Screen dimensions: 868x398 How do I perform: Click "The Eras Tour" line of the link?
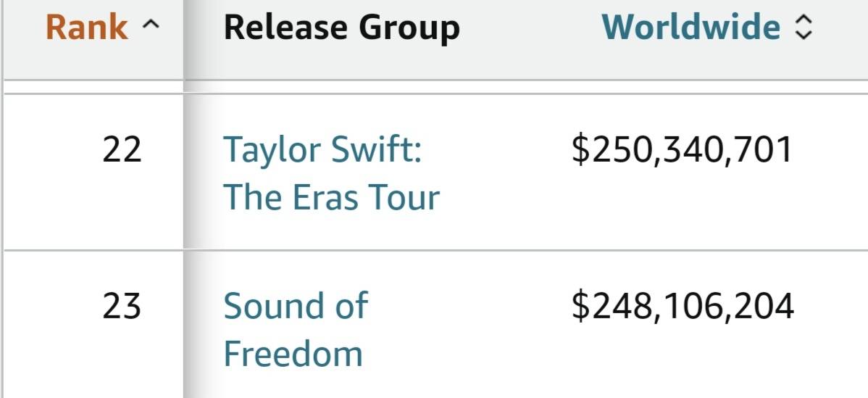pyautogui.click(x=331, y=197)
